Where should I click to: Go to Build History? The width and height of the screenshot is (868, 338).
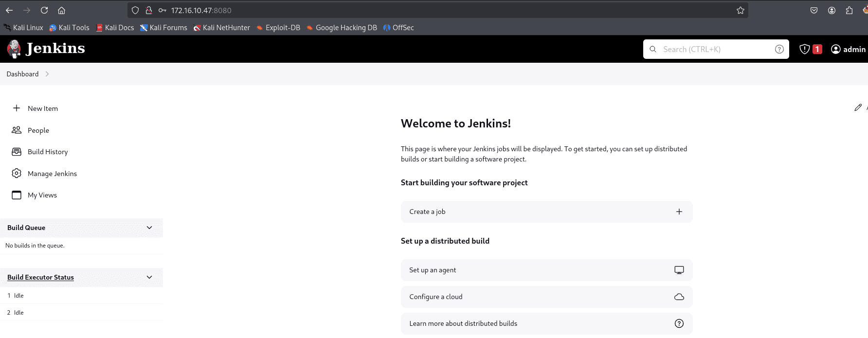pyautogui.click(x=48, y=152)
